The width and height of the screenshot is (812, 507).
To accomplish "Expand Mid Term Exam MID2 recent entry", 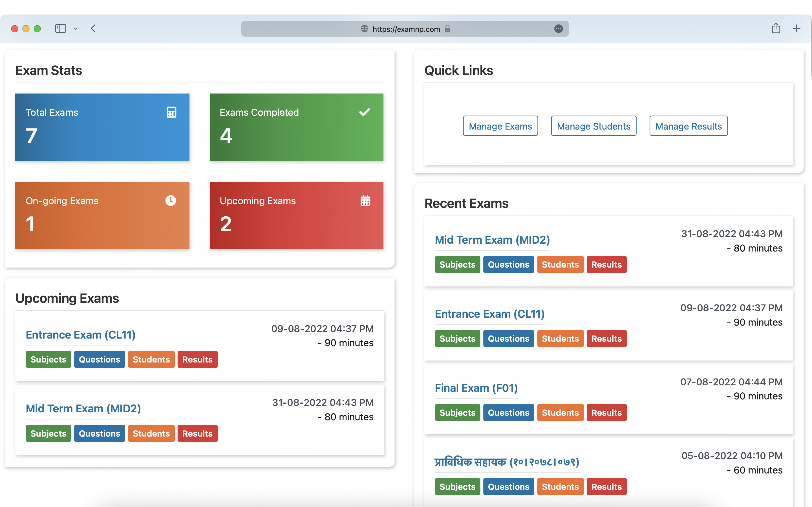I will [x=492, y=239].
